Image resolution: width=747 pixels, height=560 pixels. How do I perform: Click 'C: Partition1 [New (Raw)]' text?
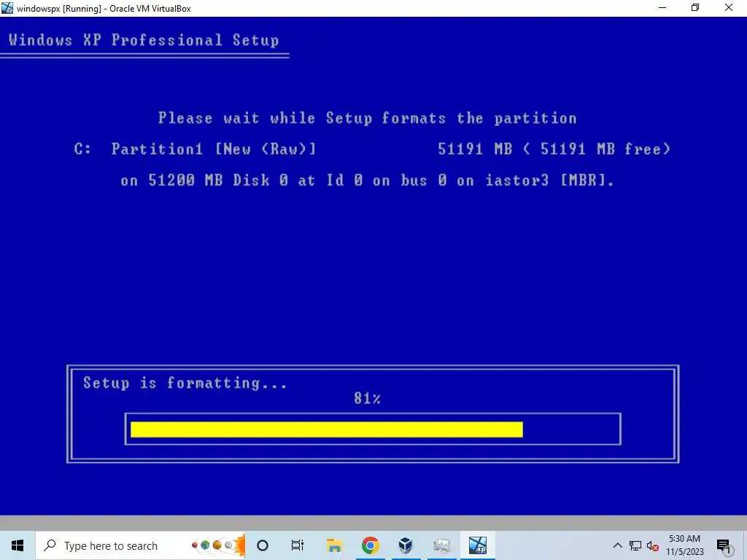(x=195, y=149)
